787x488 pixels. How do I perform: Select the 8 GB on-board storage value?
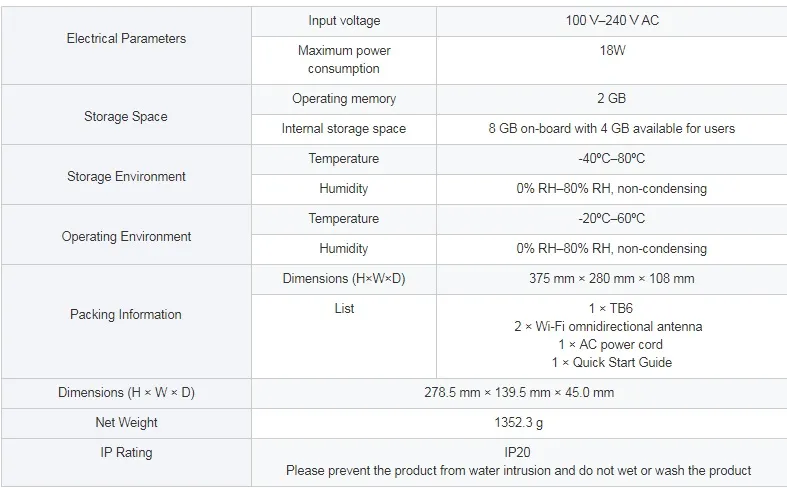click(611, 129)
